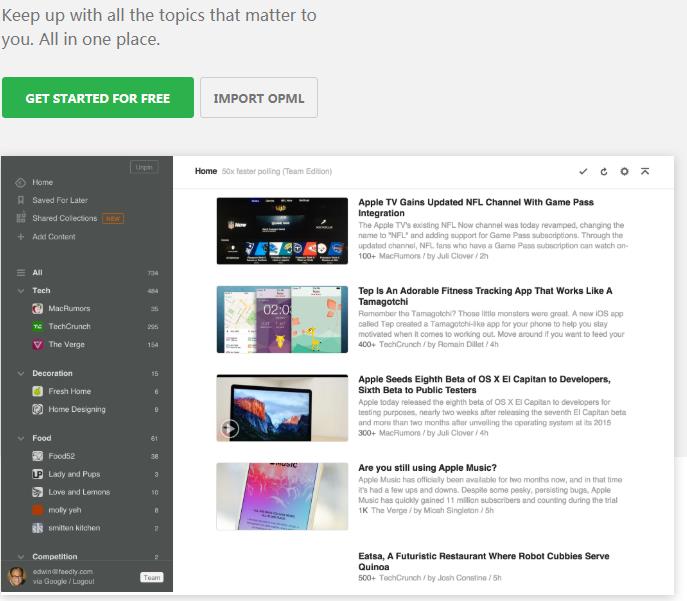Select the TechCrunch feed name
687x601 pixels.
(69, 326)
